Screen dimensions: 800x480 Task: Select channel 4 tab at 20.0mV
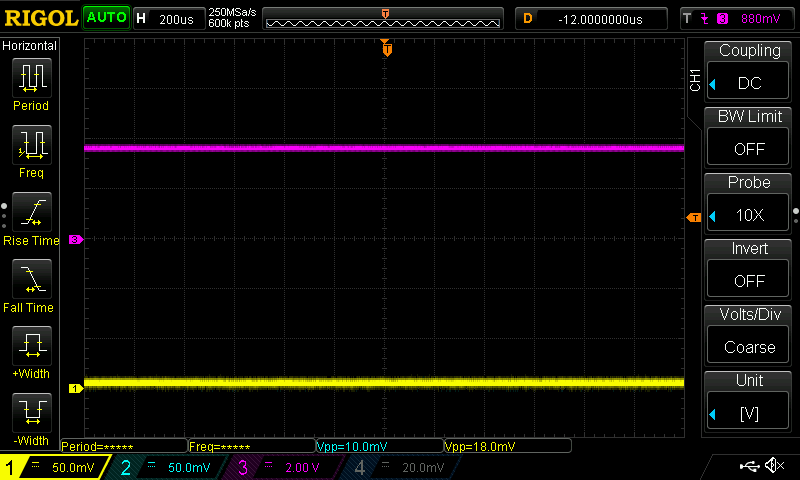click(401, 467)
